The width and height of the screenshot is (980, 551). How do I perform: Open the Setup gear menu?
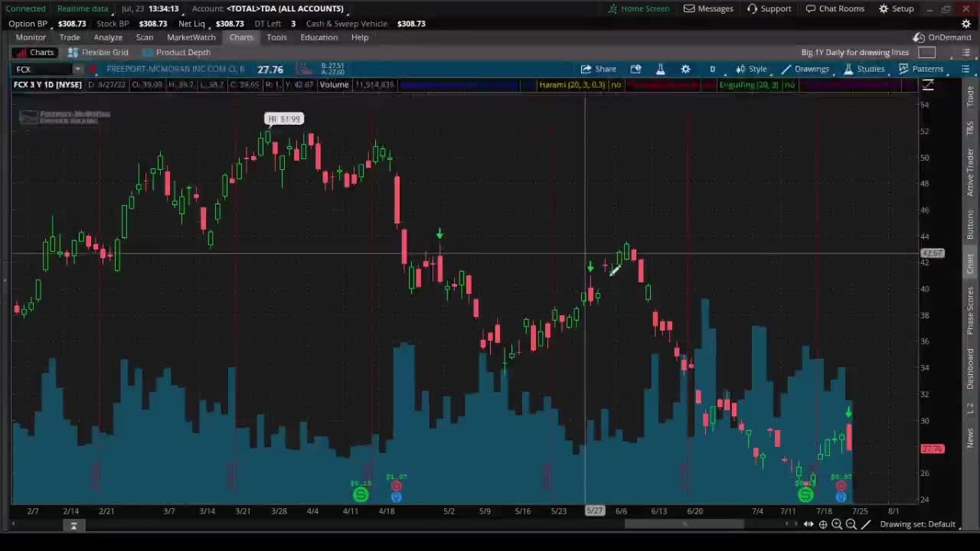click(896, 8)
